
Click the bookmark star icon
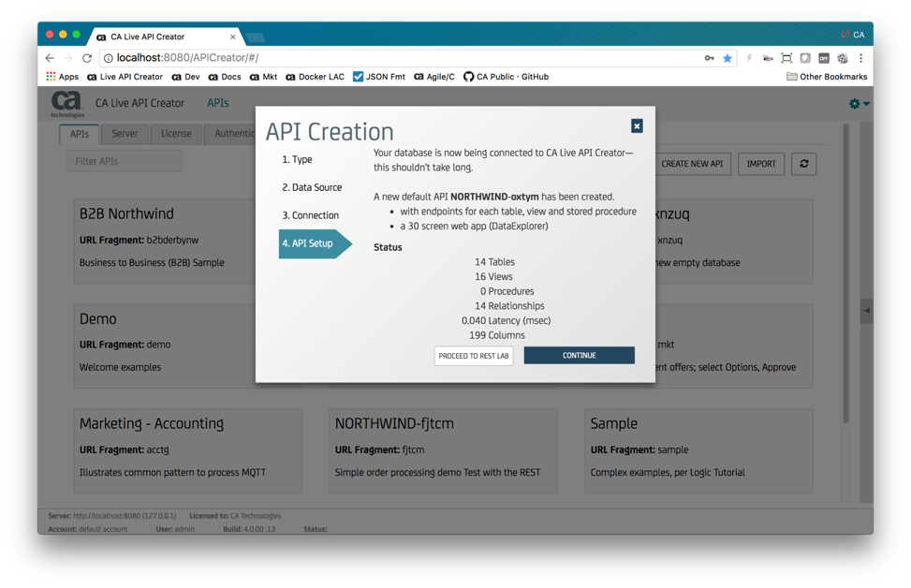[x=727, y=58]
